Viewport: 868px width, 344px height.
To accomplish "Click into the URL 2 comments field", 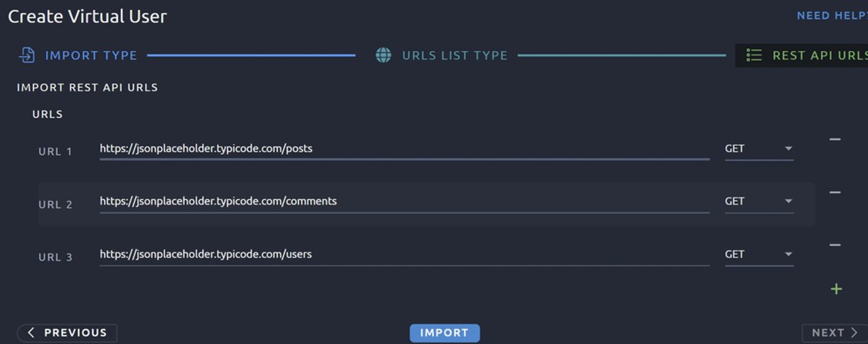I will pyautogui.click(x=403, y=201).
